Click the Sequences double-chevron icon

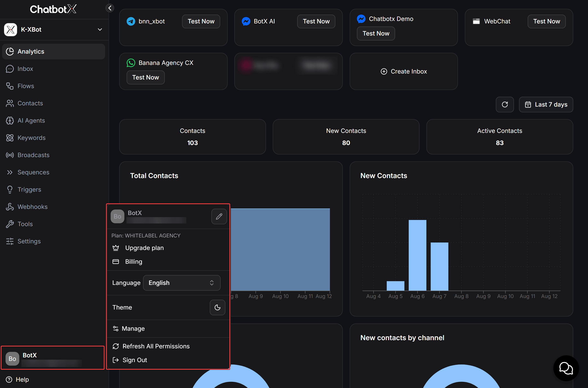click(10, 172)
